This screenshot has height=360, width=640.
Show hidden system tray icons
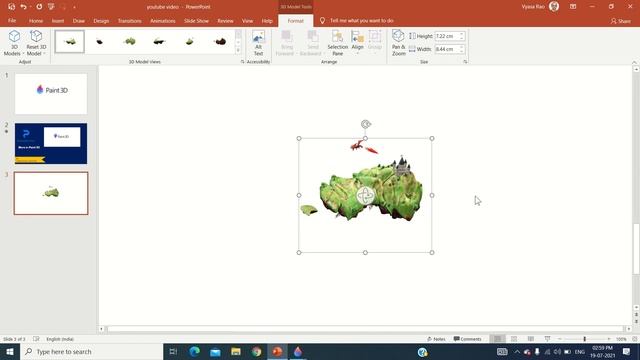(x=517, y=351)
